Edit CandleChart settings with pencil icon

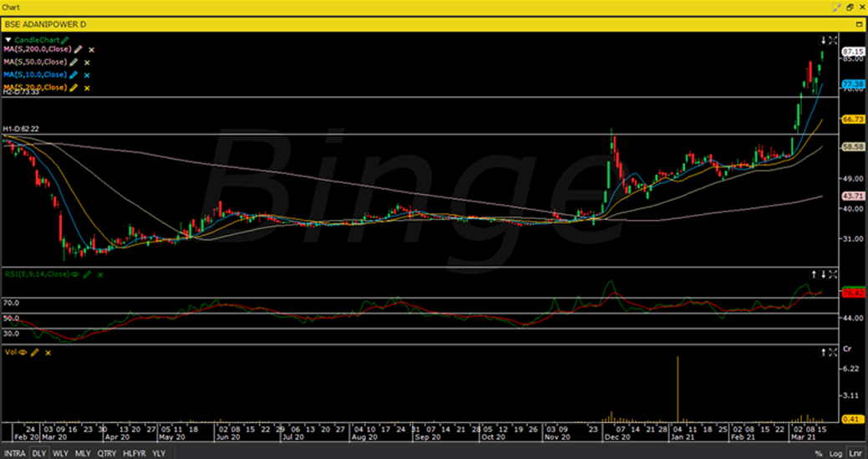click(x=65, y=40)
